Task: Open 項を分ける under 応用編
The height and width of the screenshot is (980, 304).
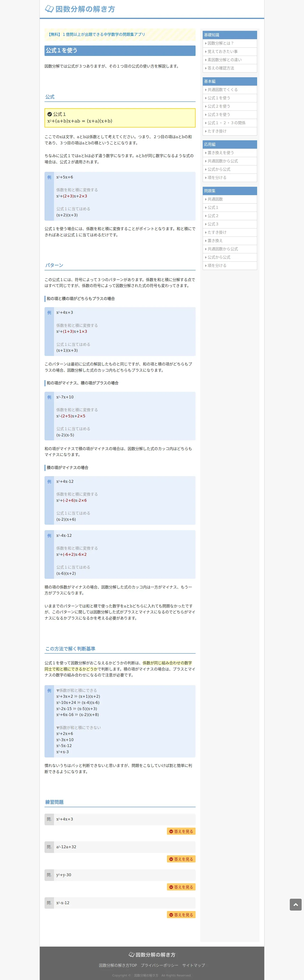Action: click(x=229, y=178)
